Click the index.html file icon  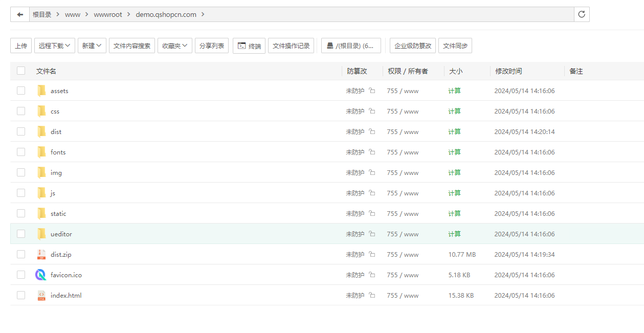pyautogui.click(x=41, y=295)
